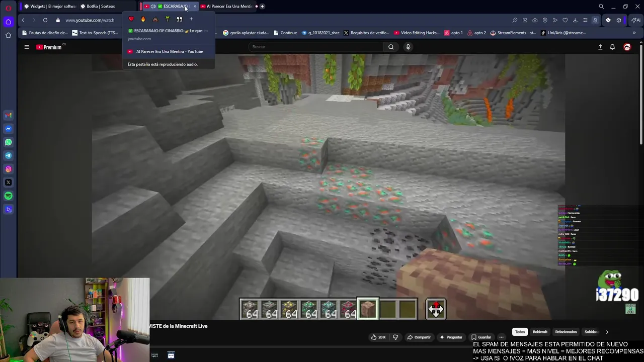The image size is (644, 362).
Task: Like the video showing 20 K
Action: (x=378, y=337)
